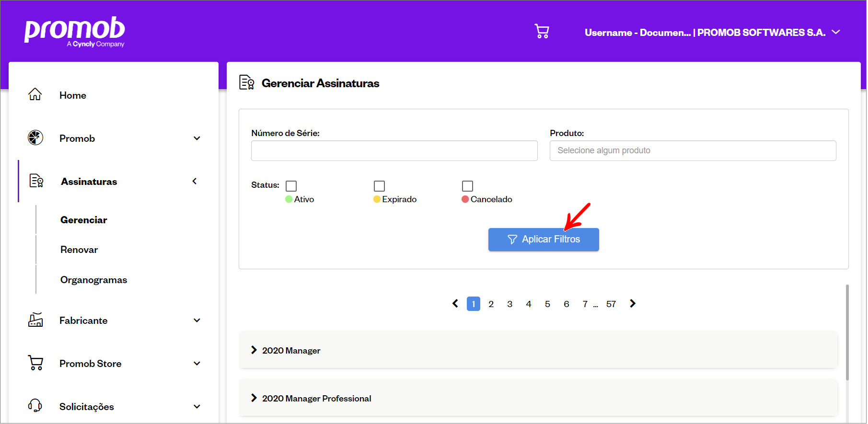The image size is (868, 424).
Task: Go to page 6
Action: (x=567, y=304)
